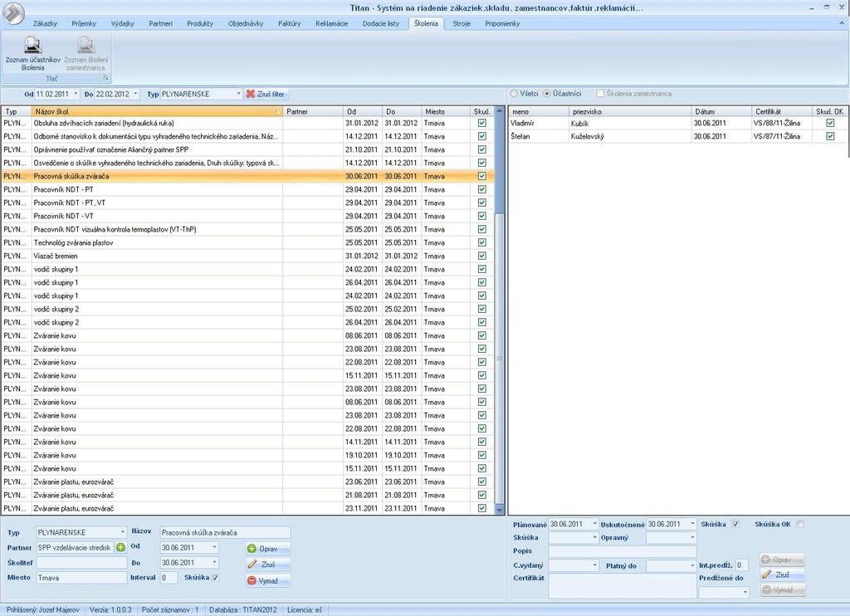The image size is (850, 616).
Task: Click disabled Oprav in participant panel
Action: click(782, 560)
